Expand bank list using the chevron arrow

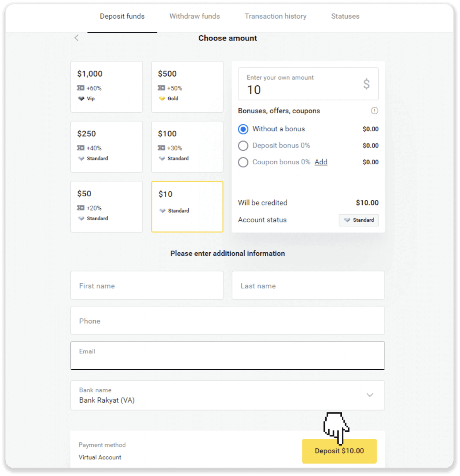pos(370,395)
